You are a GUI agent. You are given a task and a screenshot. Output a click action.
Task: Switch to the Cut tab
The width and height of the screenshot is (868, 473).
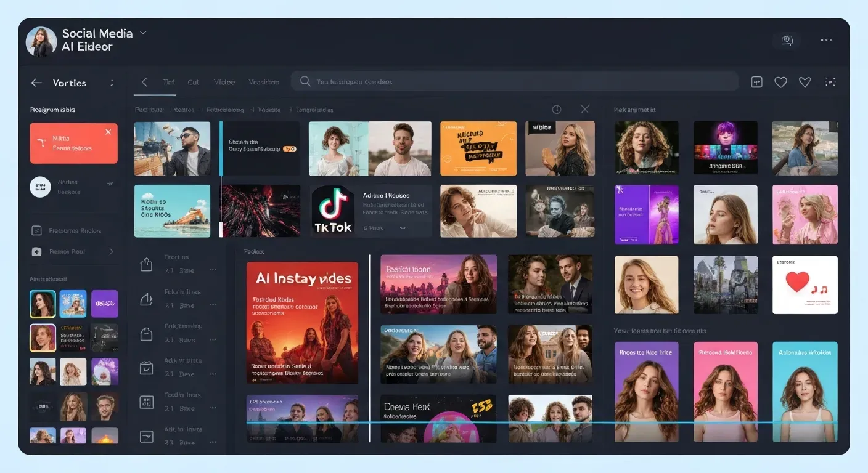193,82
